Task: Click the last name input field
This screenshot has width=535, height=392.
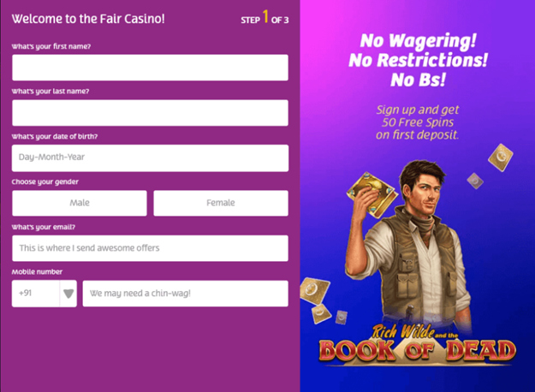Action: point(150,113)
